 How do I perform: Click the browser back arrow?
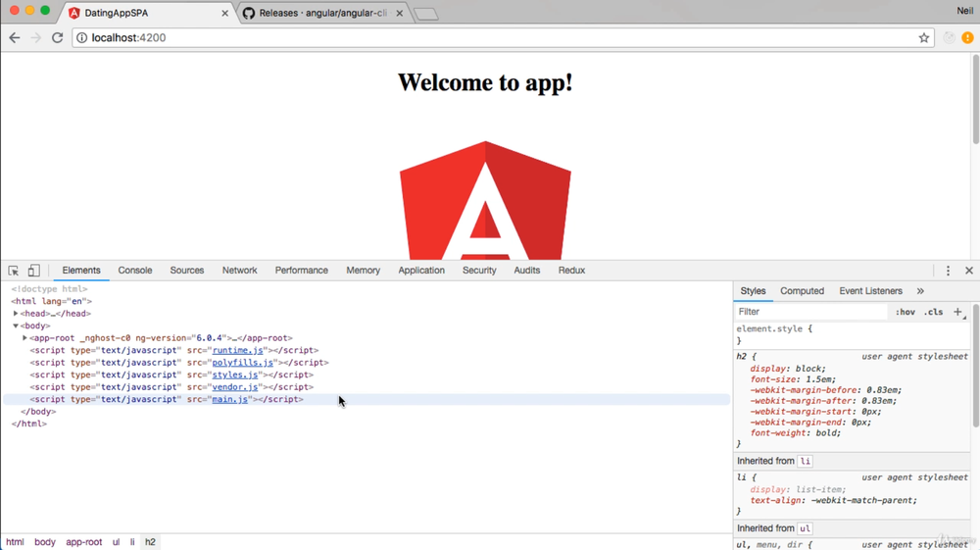(x=15, y=37)
